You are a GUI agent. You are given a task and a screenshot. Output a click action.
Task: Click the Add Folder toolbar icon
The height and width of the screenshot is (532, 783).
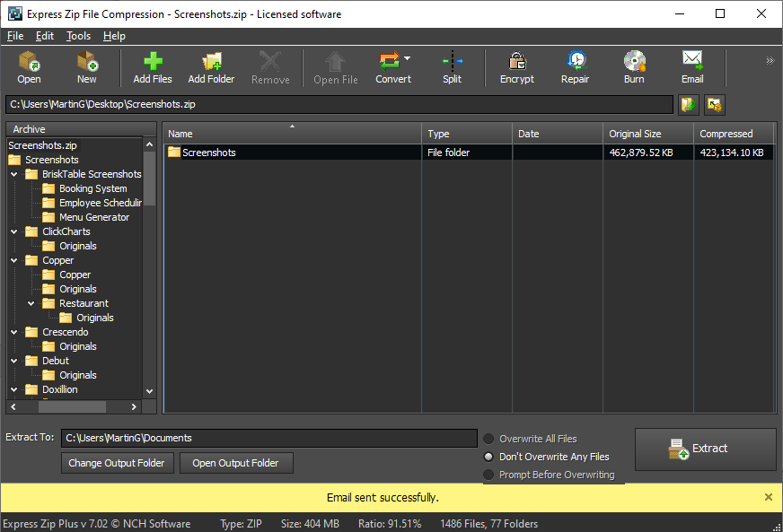tap(211, 67)
